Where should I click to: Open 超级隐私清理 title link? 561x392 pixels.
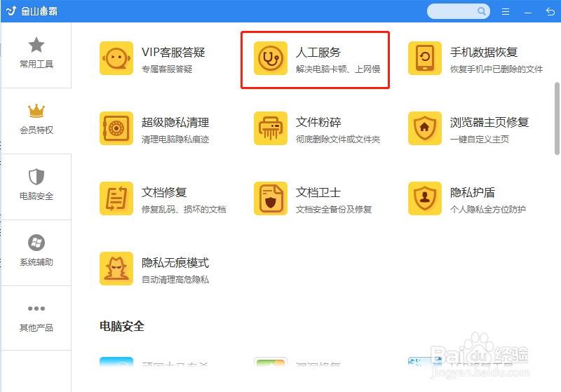175,122
